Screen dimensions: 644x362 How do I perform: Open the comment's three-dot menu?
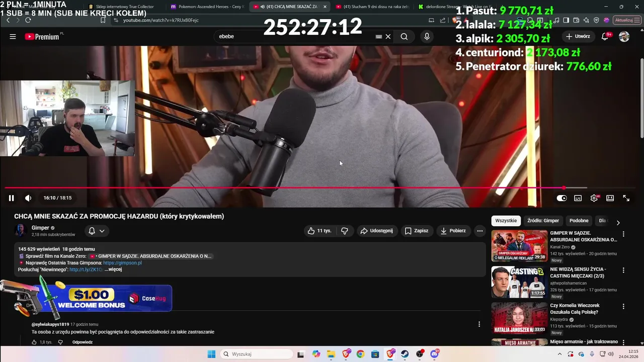pos(479,324)
